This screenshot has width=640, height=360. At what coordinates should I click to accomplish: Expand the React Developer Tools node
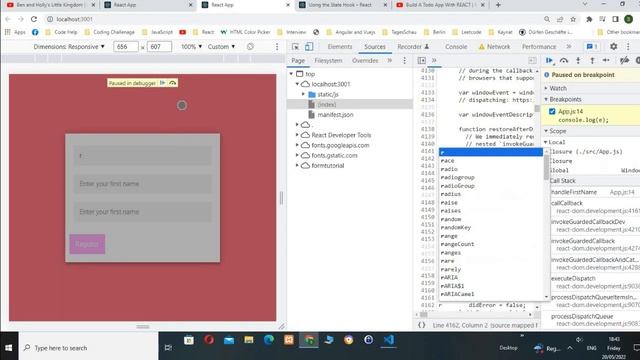(297, 135)
